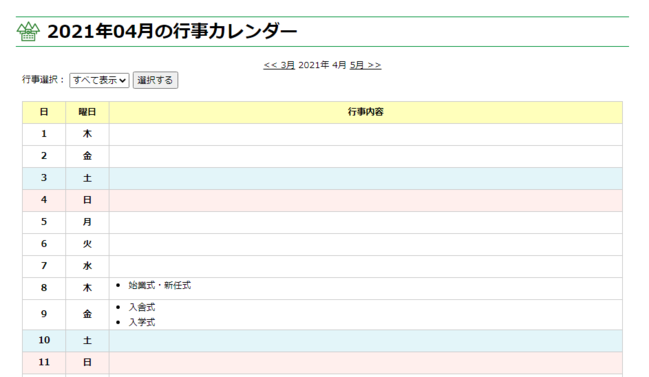The width and height of the screenshot is (649, 377).
Task: Click day number 5 in the calendar
Action: click(44, 222)
